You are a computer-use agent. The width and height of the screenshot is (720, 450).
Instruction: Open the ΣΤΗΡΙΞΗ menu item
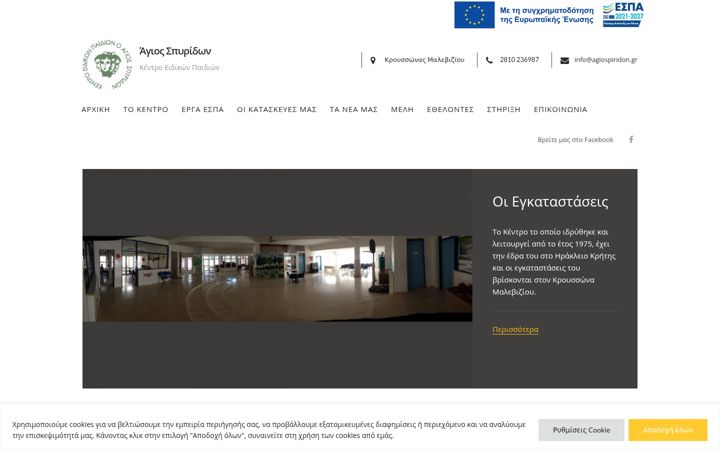(x=503, y=109)
